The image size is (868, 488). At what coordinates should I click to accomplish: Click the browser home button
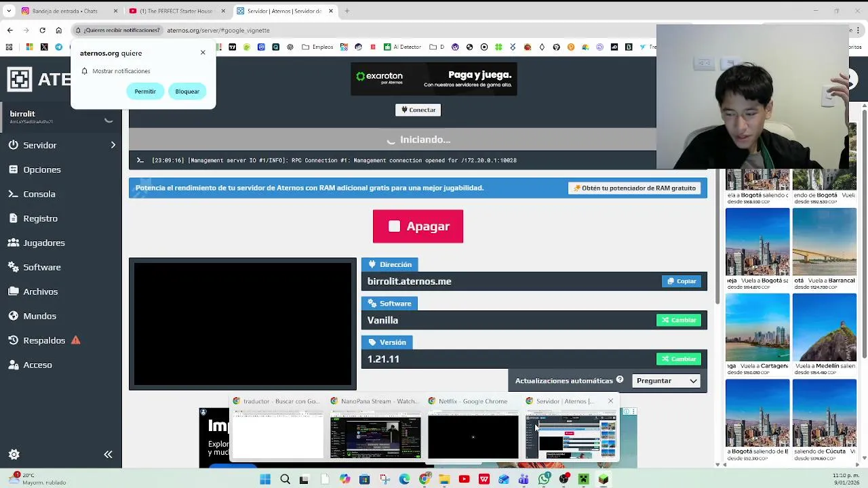point(58,30)
